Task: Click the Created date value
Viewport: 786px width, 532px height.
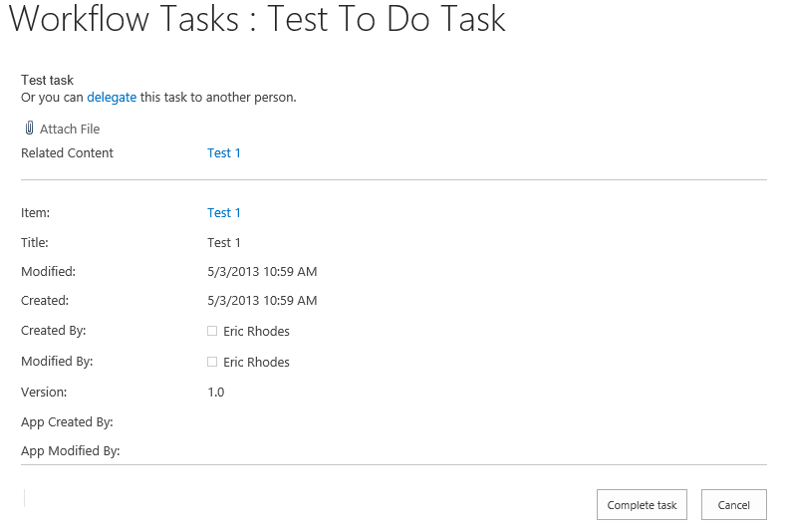Action: (x=262, y=301)
